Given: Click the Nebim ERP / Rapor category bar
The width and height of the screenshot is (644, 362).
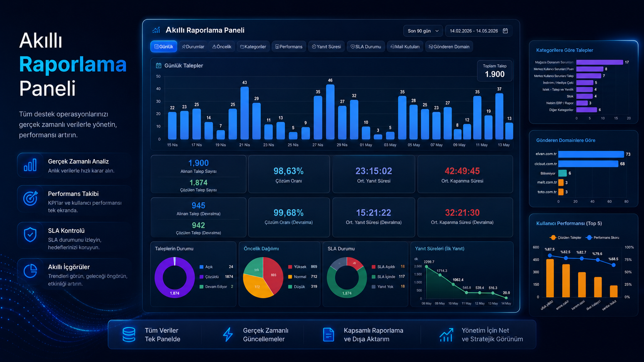Looking at the screenshot, I should [x=582, y=103].
